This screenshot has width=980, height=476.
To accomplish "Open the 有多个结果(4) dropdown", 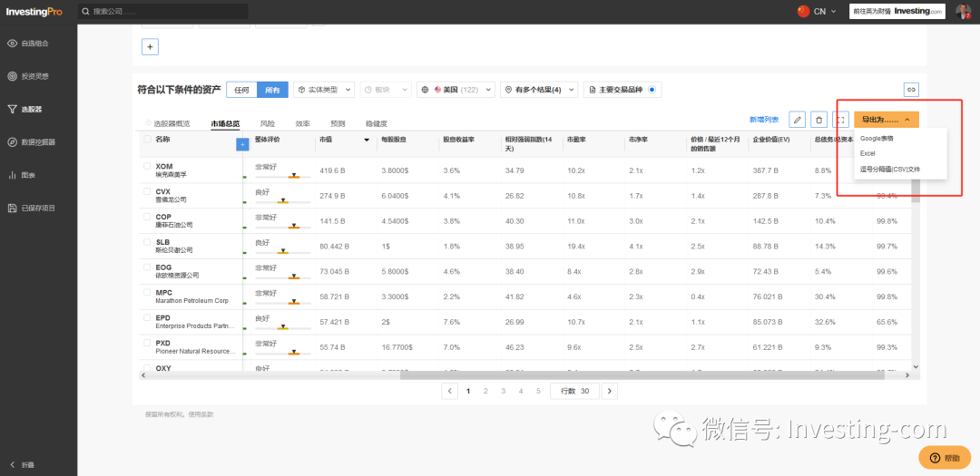I will point(539,90).
